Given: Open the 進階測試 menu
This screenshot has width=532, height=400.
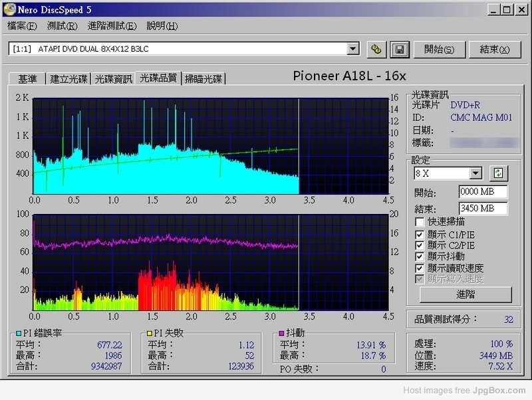Looking at the screenshot, I should pos(111,26).
